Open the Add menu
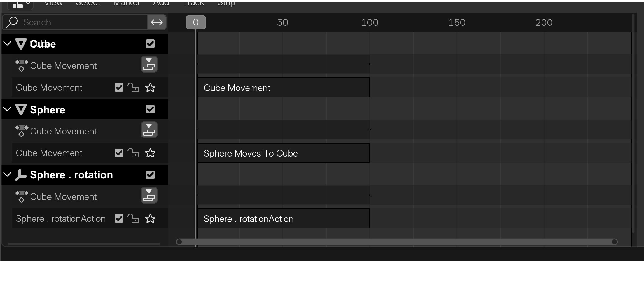The image size is (644, 287). click(161, 3)
